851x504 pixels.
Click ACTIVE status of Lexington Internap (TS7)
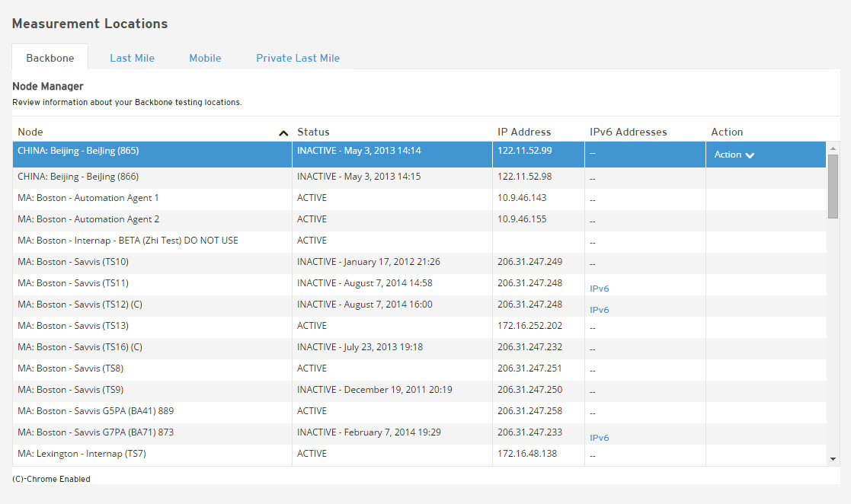coord(312,454)
